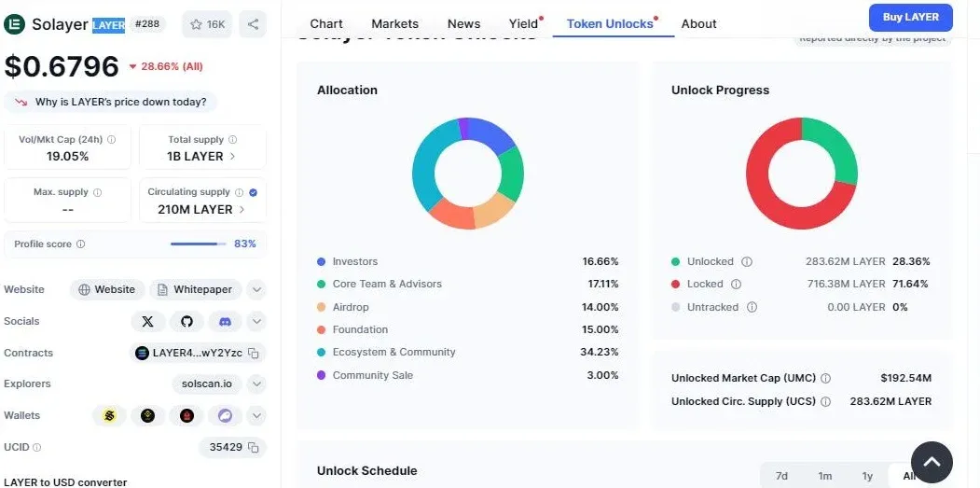Click info icon beside Unlocked Circ. Supply (UCS)
Viewport: 980px width, 488px height.
(x=825, y=401)
